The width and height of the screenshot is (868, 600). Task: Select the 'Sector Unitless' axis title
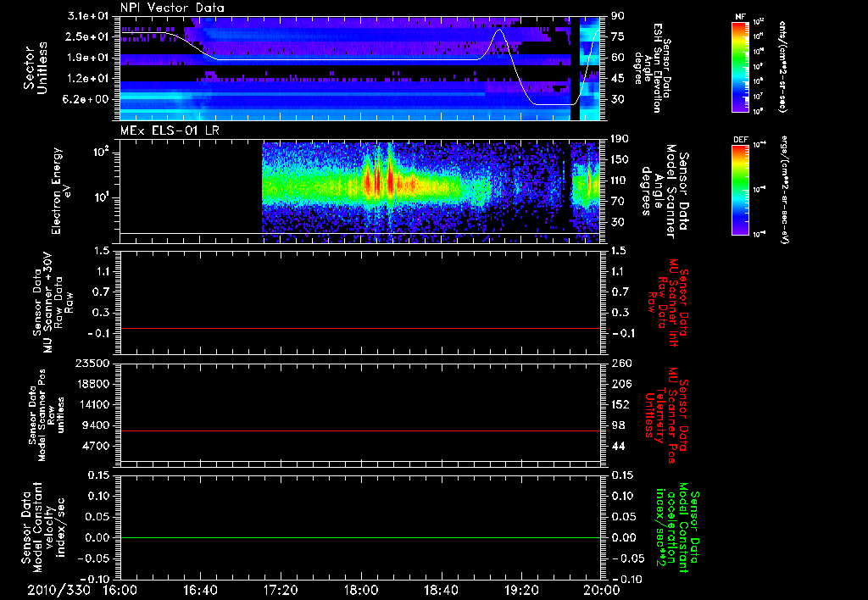coord(36,68)
